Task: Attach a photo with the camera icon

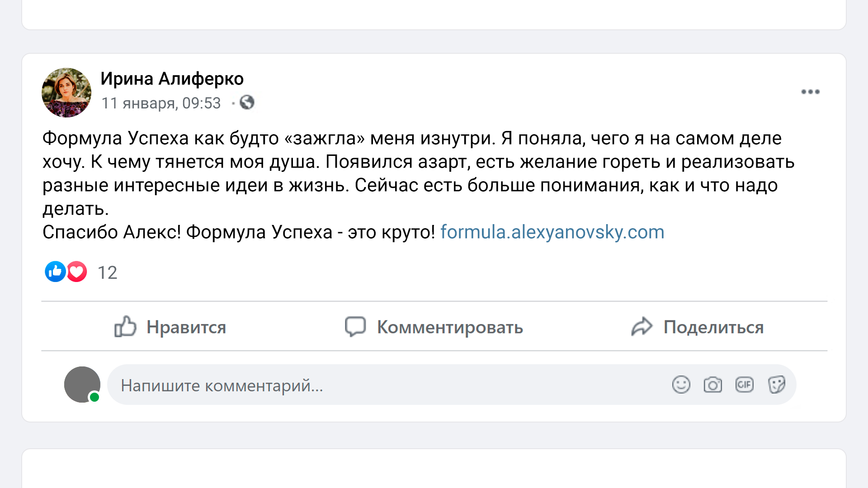Action: [x=712, y=385]
